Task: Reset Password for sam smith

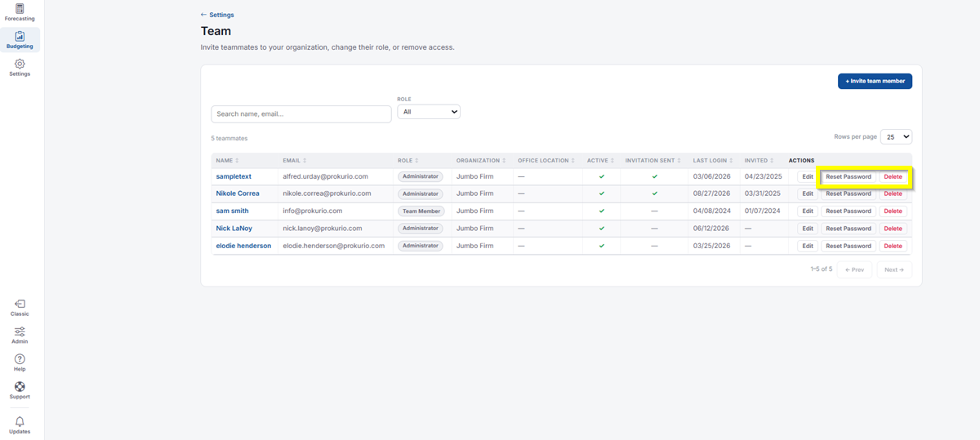Action: point(849,211)
